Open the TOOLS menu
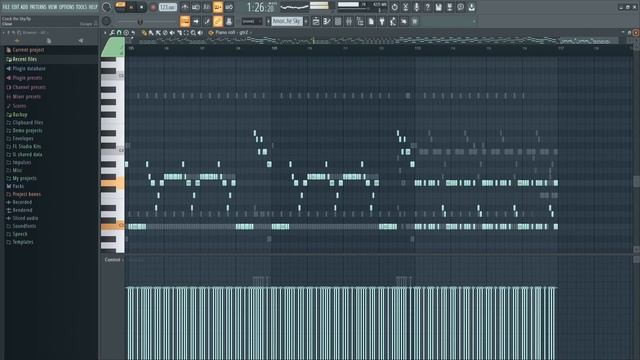Viewport: 640px width, 360px height. click(81, 7)
